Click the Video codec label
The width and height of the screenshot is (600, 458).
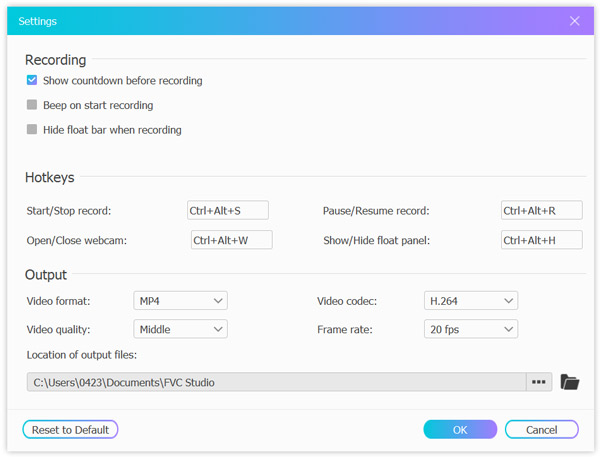347,301
